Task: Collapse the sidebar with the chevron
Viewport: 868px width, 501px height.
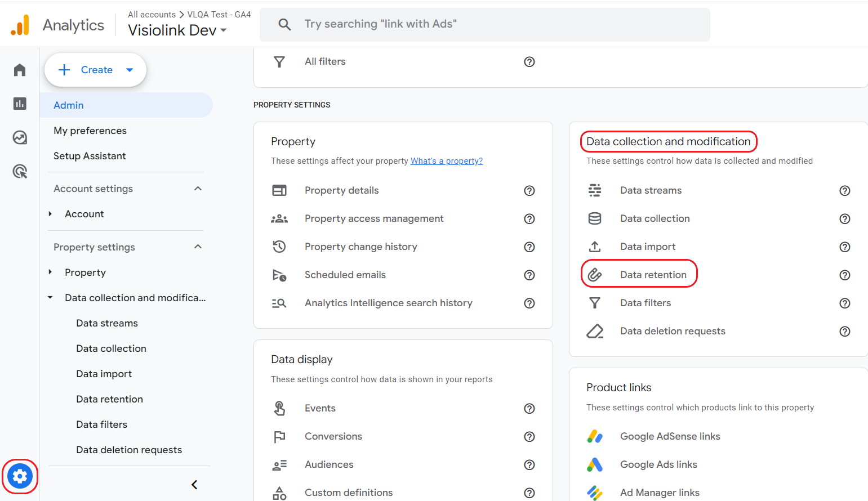Action: tap(194, 485)
